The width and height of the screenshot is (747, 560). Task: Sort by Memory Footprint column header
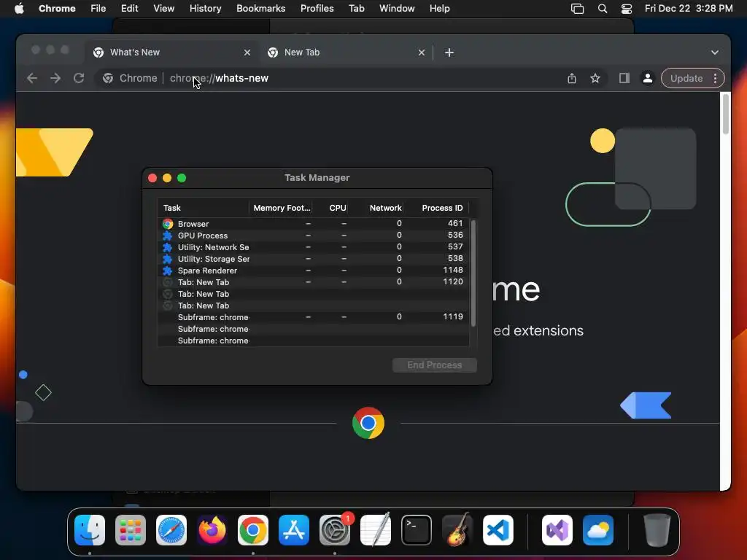click(282, 208)
